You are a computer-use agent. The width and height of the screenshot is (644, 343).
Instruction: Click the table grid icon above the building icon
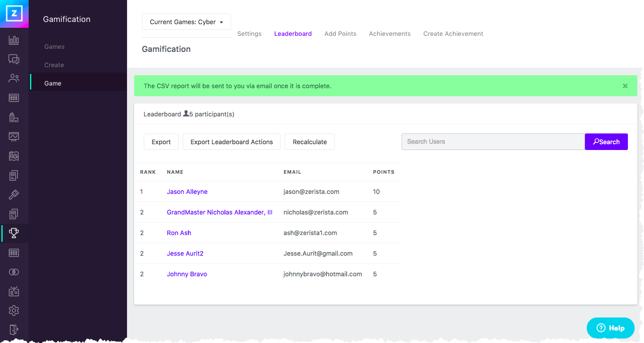(x=14, y=98)
